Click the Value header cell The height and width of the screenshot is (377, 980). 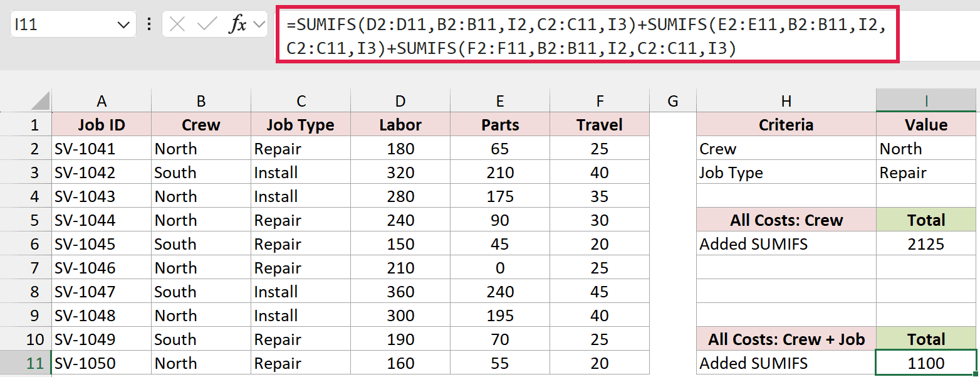tap(926, 125)
